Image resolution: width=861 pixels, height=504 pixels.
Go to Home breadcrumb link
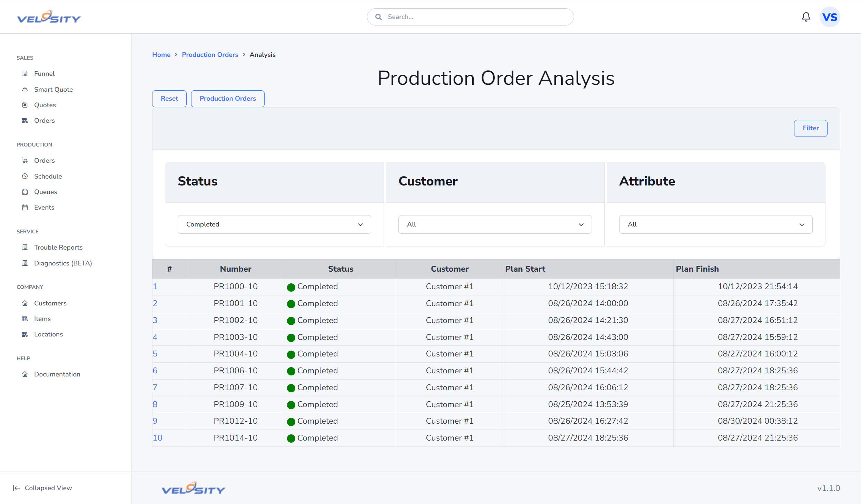161,54
